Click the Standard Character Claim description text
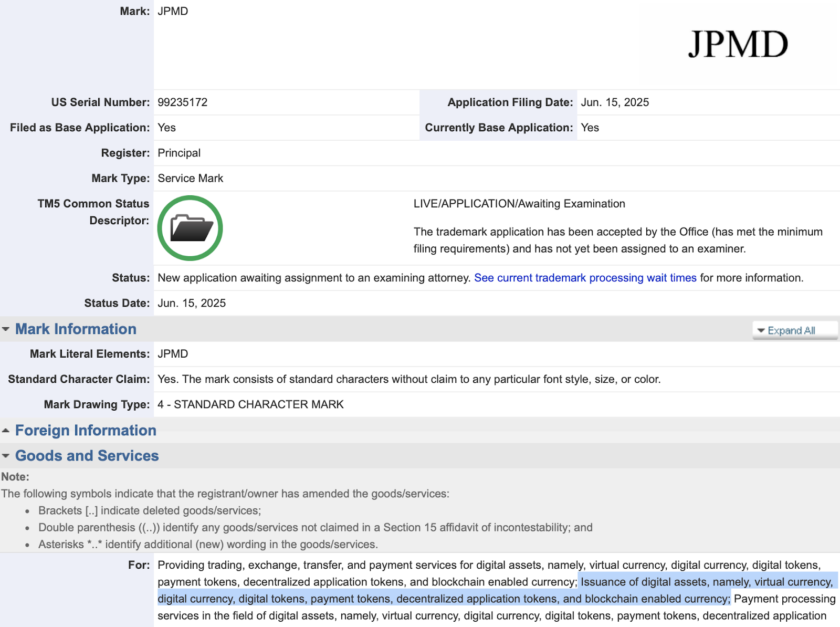This screenshot has width=840, height=627. pos(409,379)
